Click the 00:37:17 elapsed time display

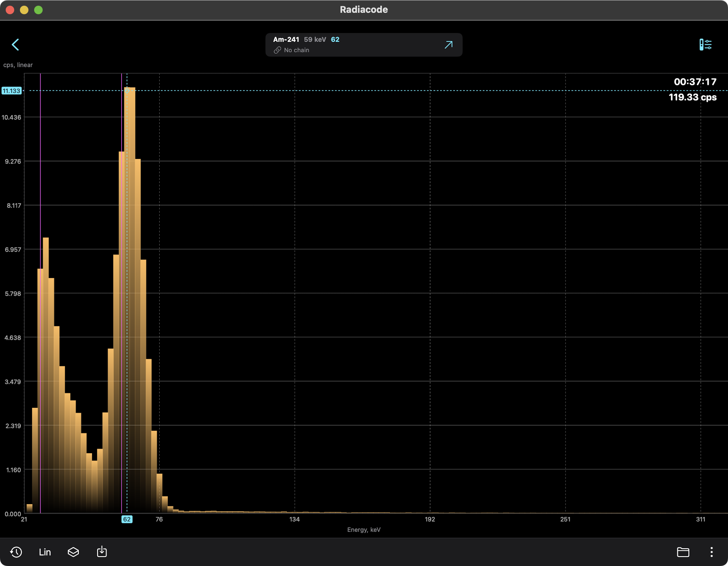tap(695, 82)
